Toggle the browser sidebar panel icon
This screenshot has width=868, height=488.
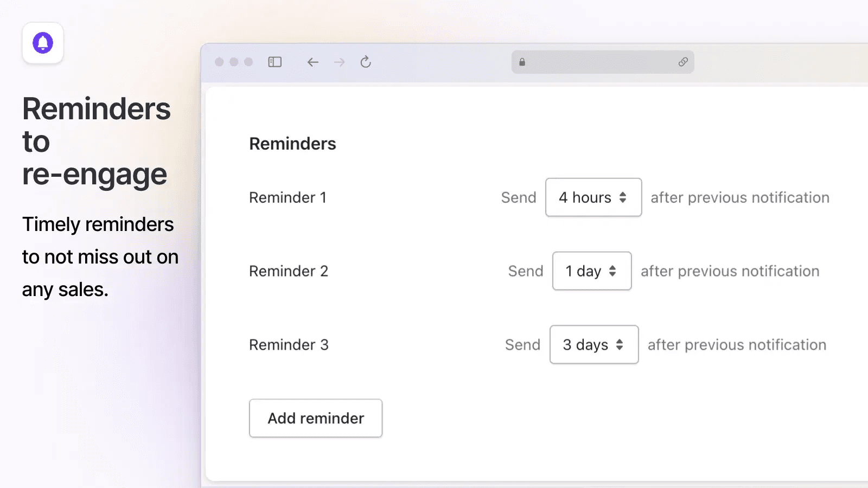pyautogui.click(x=275, y=62)
